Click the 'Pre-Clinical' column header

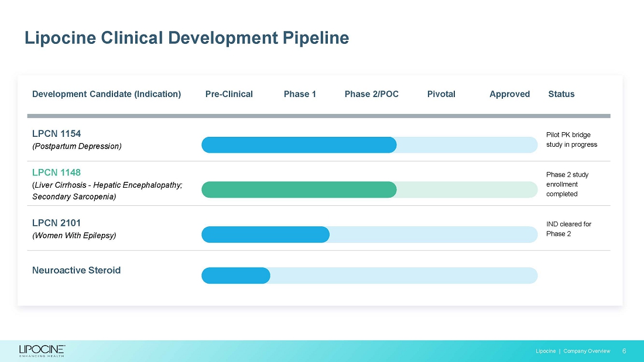229,94
